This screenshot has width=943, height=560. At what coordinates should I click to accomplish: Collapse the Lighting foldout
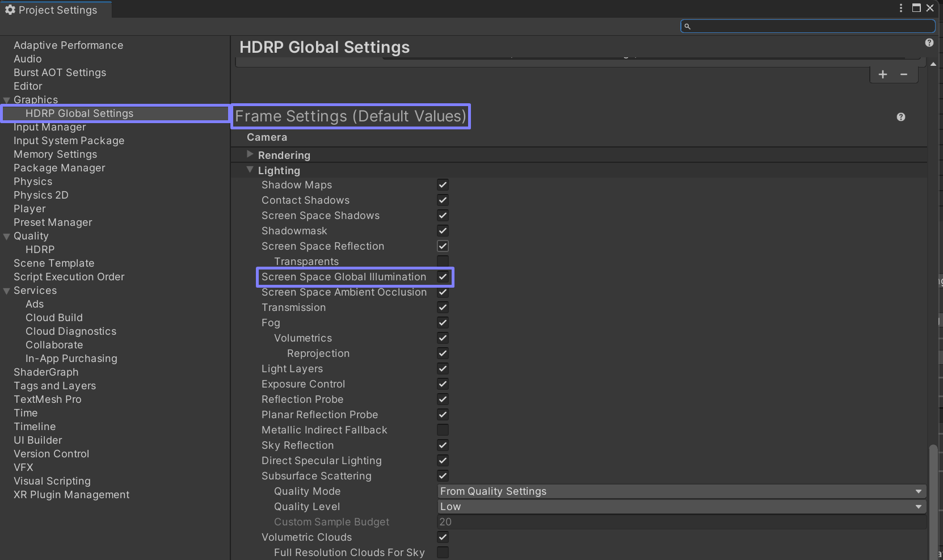click(x=250, y=170)
